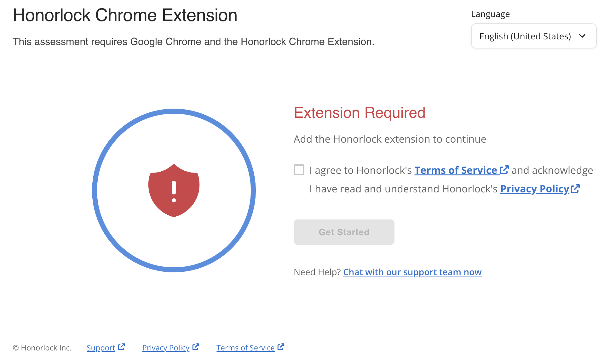The height and width of the screenshot is (364, 610).
Task: Click external-link icon beside bold Terms of Service
Action: 504,170
